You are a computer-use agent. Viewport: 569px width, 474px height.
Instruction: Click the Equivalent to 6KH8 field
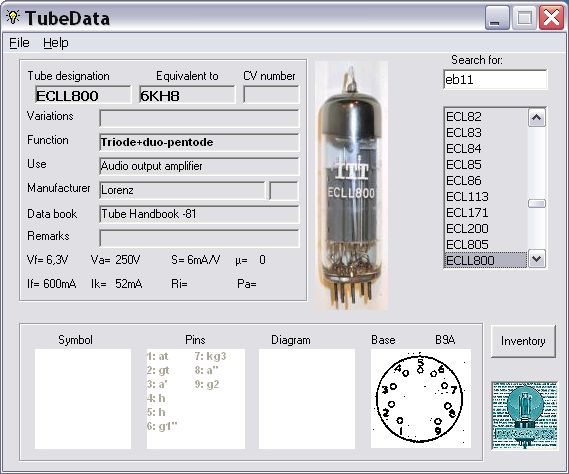187,95
